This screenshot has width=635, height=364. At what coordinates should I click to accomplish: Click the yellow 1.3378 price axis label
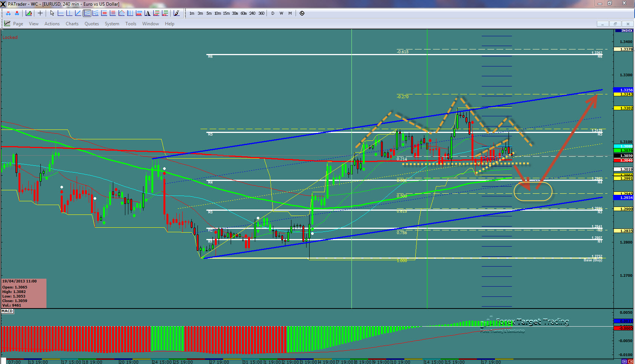tap(624, 49)
